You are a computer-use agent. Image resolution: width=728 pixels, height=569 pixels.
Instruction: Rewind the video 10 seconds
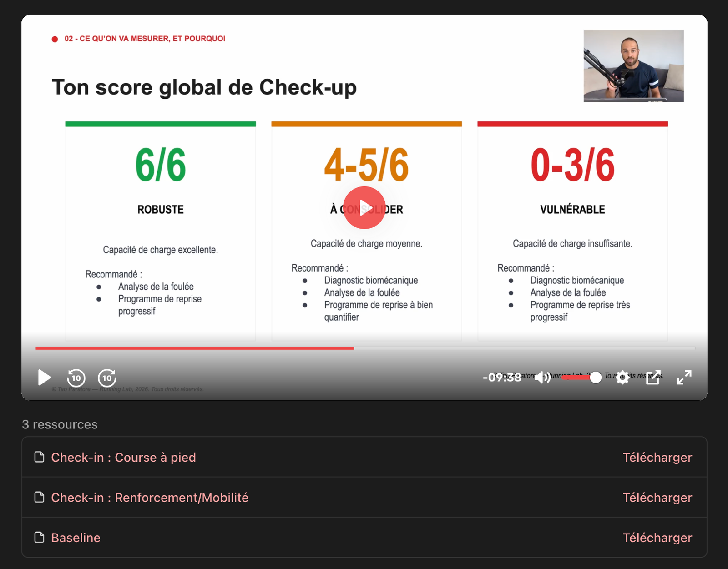[76, 378]
